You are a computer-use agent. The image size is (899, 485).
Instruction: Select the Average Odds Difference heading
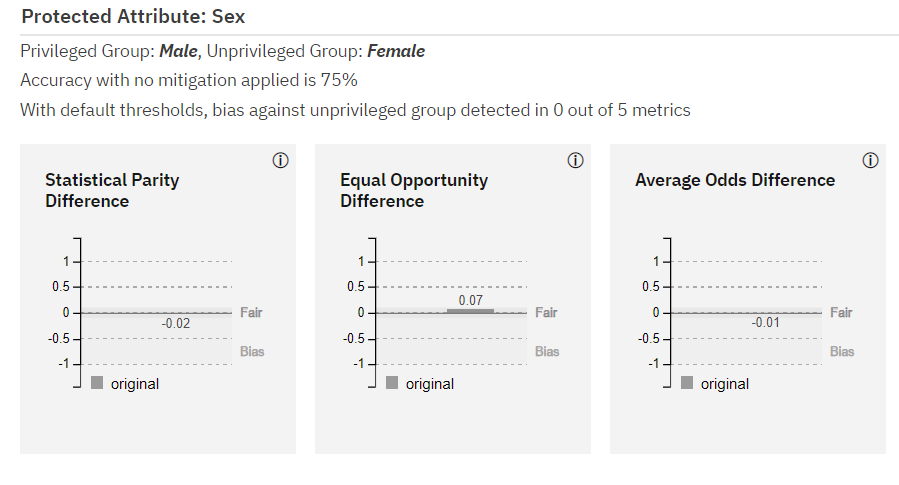(735, 180)
